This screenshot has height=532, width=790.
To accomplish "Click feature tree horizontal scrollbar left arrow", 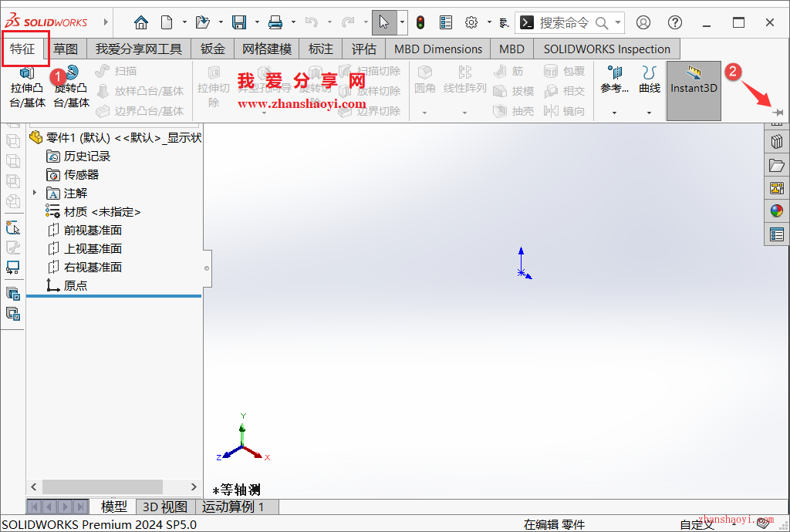I will tap(34, 487).
